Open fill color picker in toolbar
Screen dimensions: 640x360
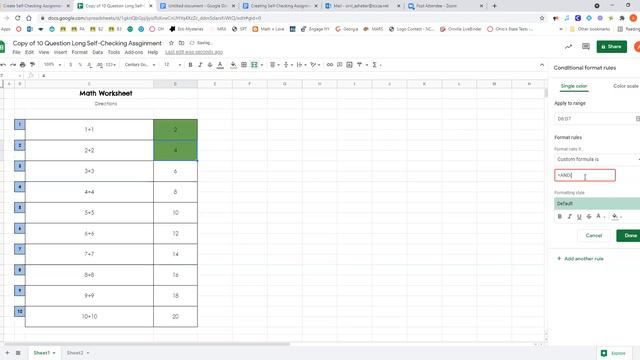(x=233, y=65)
